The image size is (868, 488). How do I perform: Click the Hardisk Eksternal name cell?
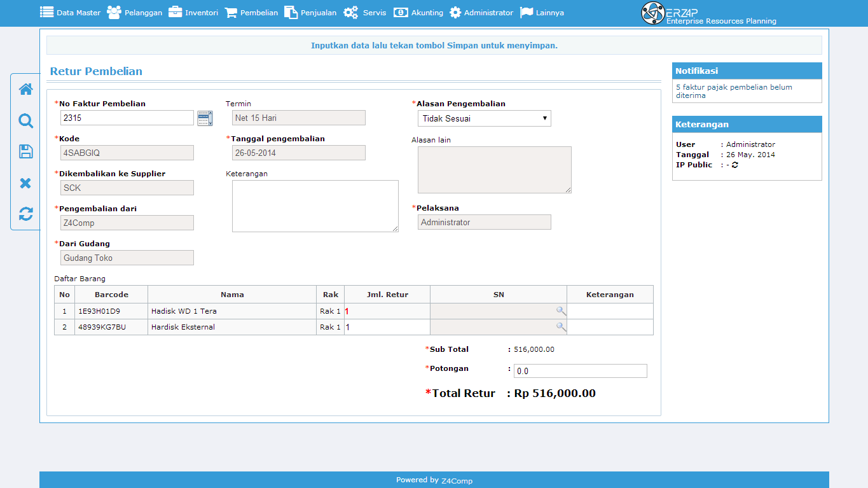[232, 327]
